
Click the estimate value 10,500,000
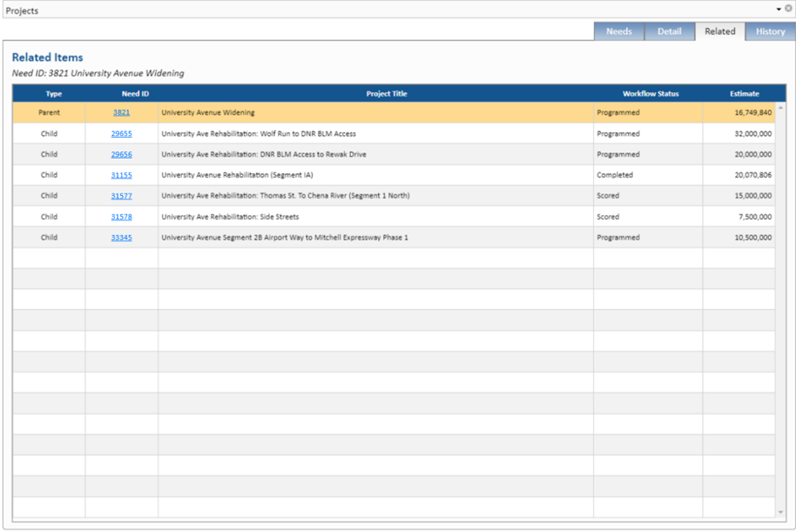[x=752, y=238]
